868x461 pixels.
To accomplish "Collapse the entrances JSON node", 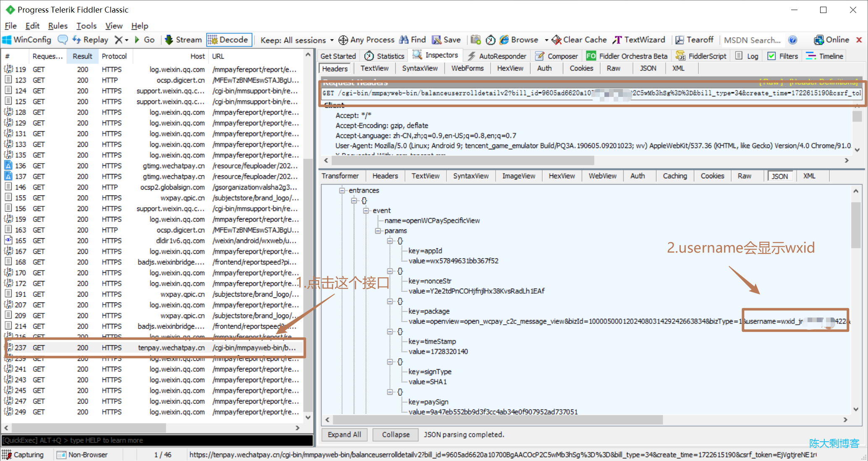I will [x=342, y=190].
